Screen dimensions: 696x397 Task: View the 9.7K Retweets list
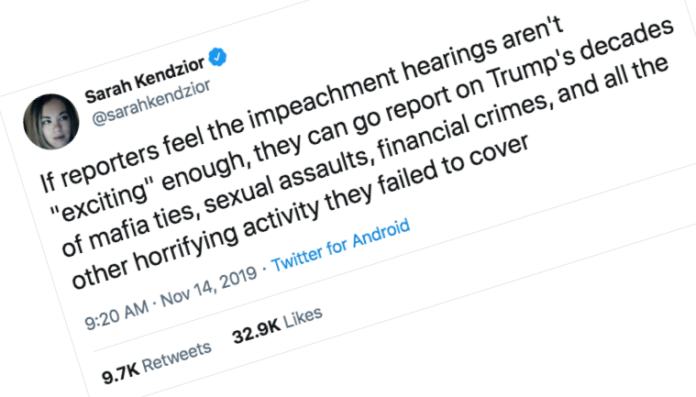[157, 362]
